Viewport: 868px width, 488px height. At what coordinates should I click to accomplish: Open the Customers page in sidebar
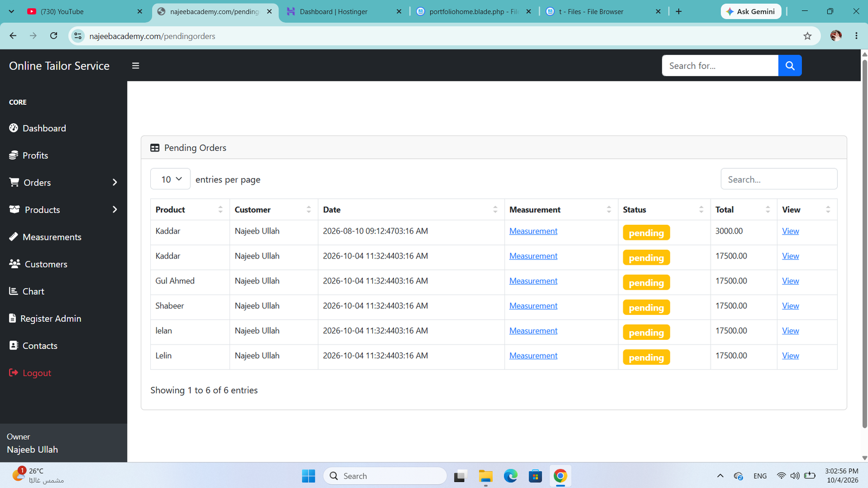click(38, 264)
